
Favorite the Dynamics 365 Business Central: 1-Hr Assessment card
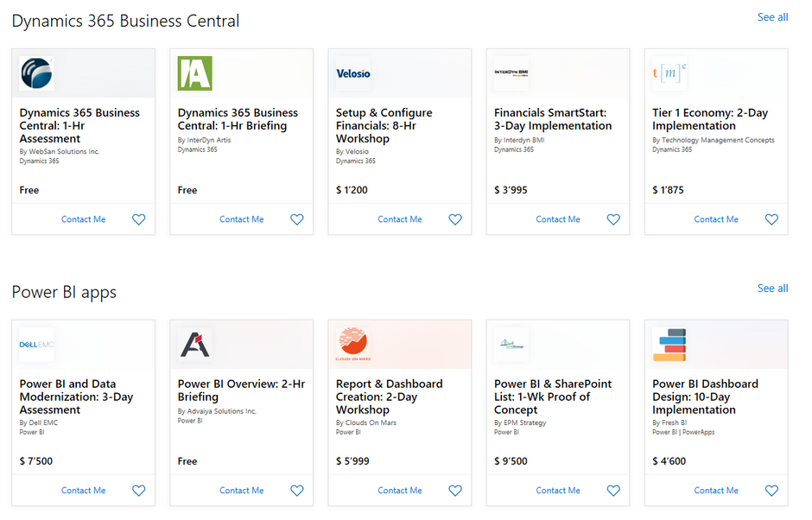point(139,219)
